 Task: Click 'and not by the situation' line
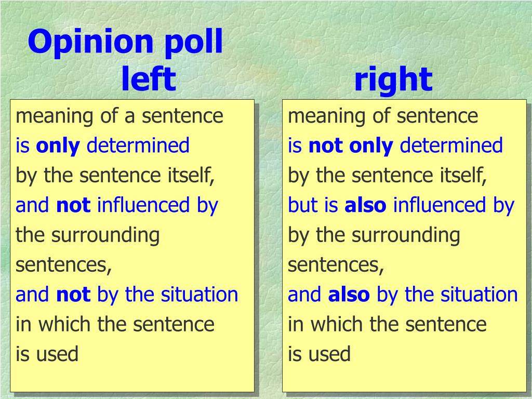click(127, 295)
